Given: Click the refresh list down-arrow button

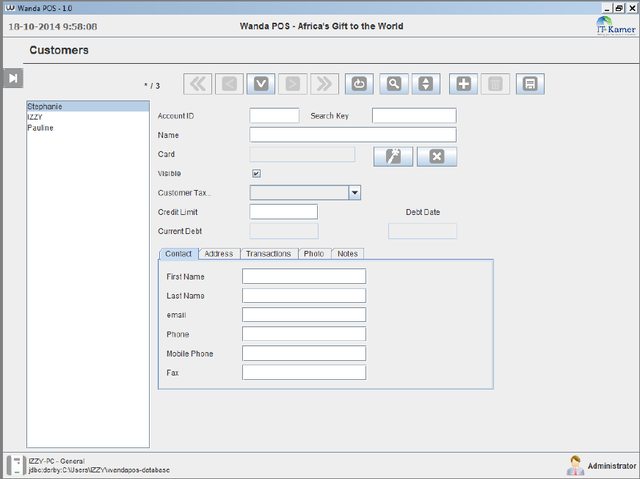Looking at the screenshot, I should click(x=261, y=84).
